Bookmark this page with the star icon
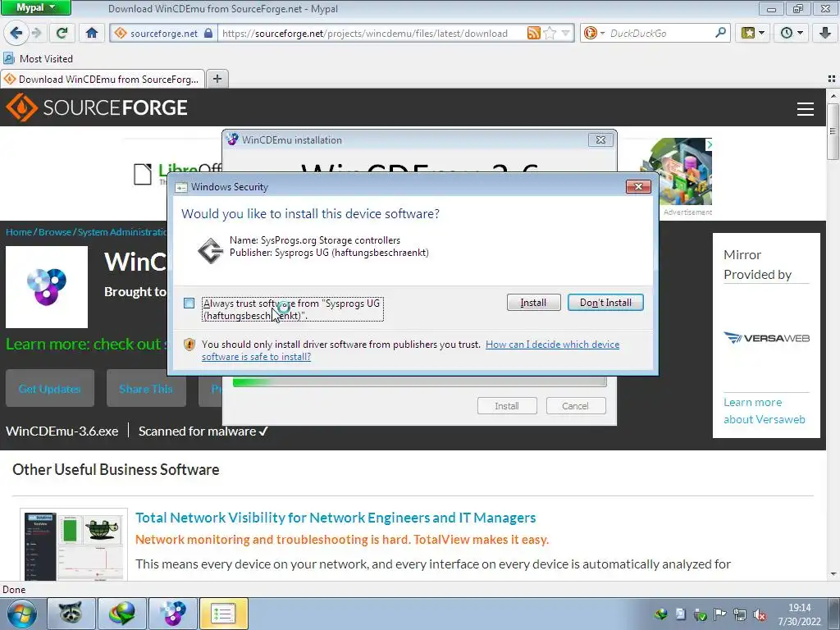Image resolution: width=840 pixels, height=630 pixels. tap(549, 33)
